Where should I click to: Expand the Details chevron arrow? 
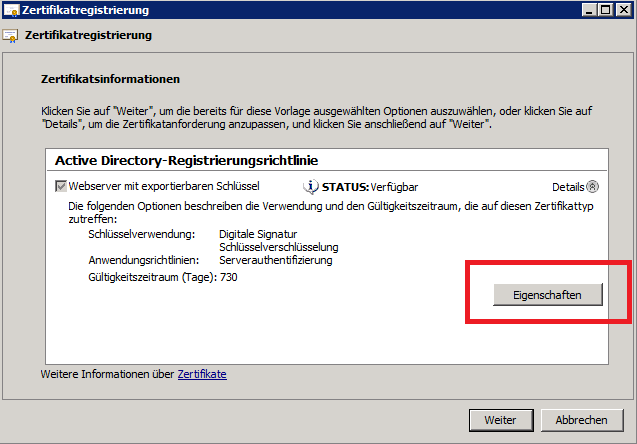pyautogui.click(x=592, y=186)
